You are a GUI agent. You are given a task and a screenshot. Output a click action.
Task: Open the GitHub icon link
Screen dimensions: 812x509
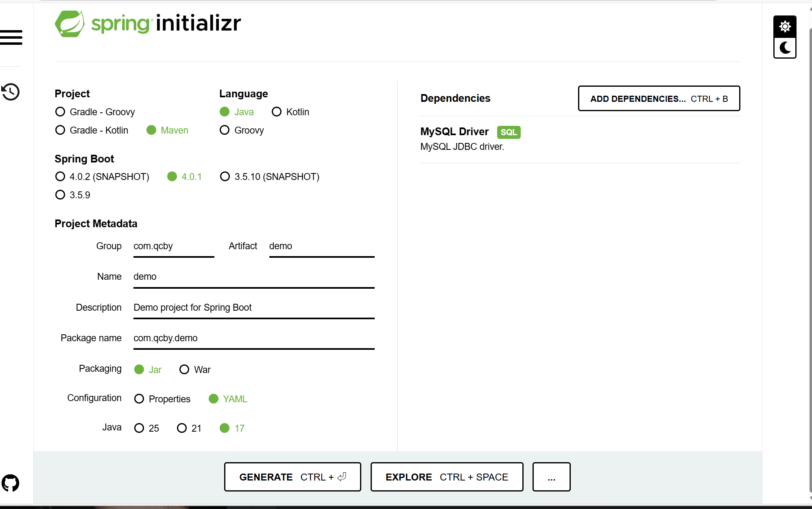[x=11, y=483]
